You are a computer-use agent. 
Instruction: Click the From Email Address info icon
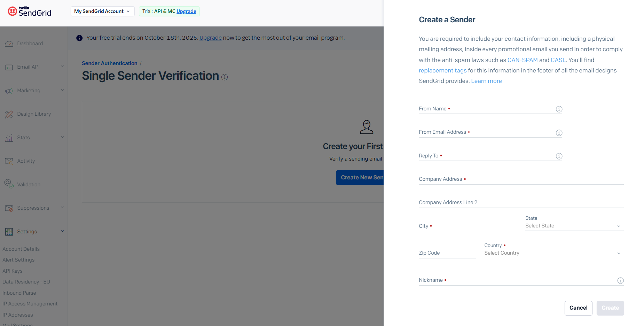pyautogui.click(x=559, y=133)
